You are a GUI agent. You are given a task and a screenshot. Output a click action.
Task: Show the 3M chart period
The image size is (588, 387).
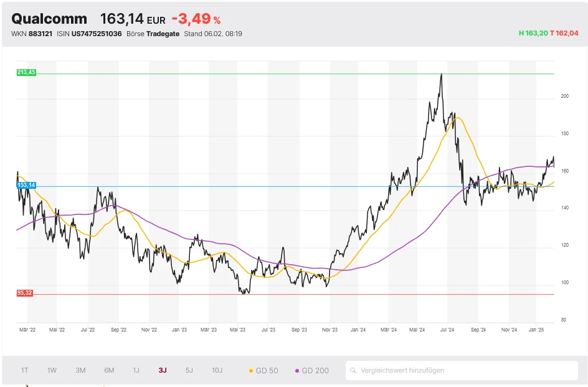pyautogui.click(x=80, y=370)
